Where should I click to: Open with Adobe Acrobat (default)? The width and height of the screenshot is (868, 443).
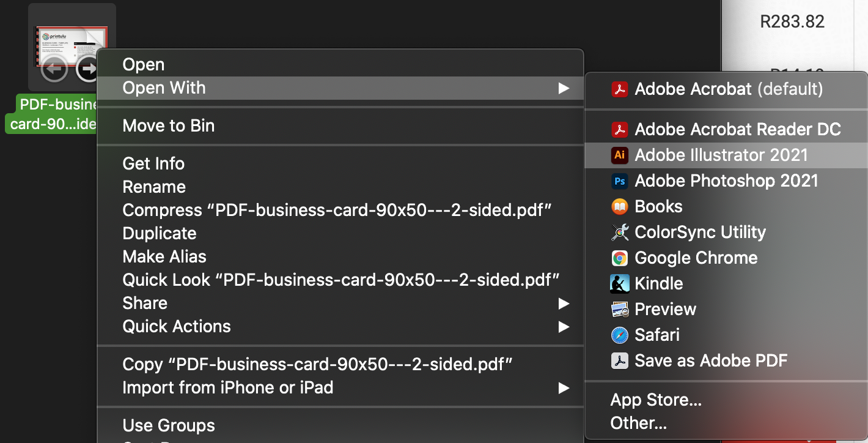(726, 89)
